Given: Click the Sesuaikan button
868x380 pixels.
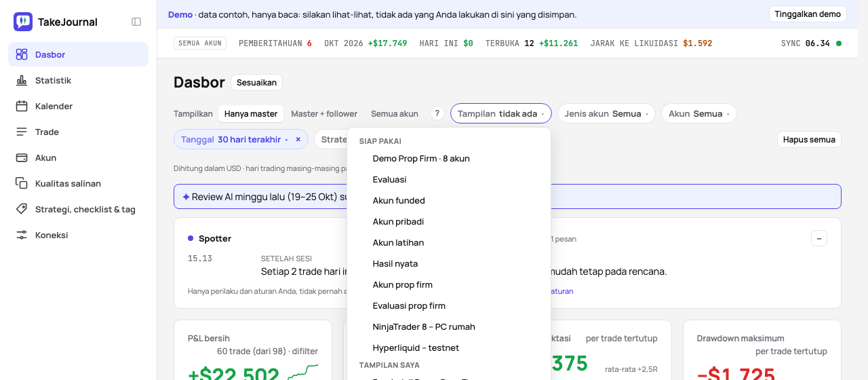Looking at the screenshot, I should [x=256, y=82].
